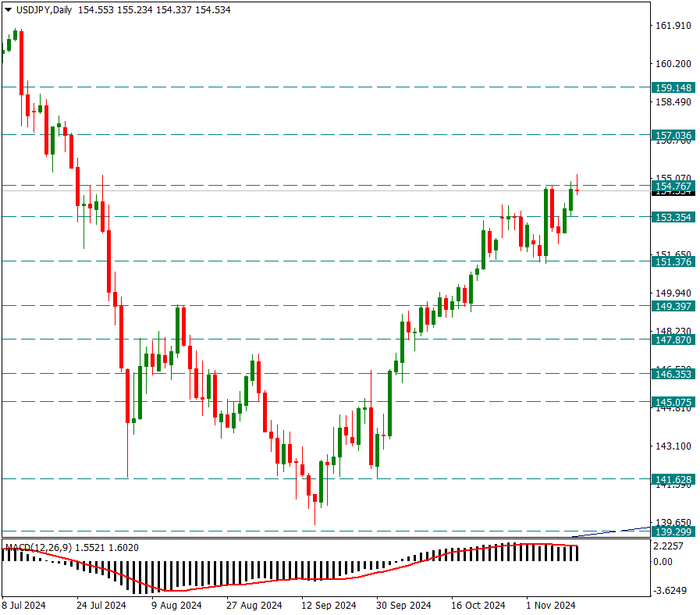700x615 pixels.
Task: Click the 30 Sep 2024 date label
Action: coord(403,605)
